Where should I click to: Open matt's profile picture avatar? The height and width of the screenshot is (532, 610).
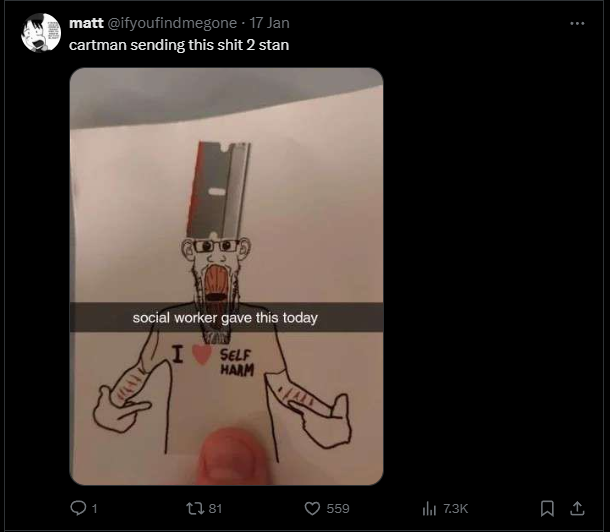coord(40,33)
